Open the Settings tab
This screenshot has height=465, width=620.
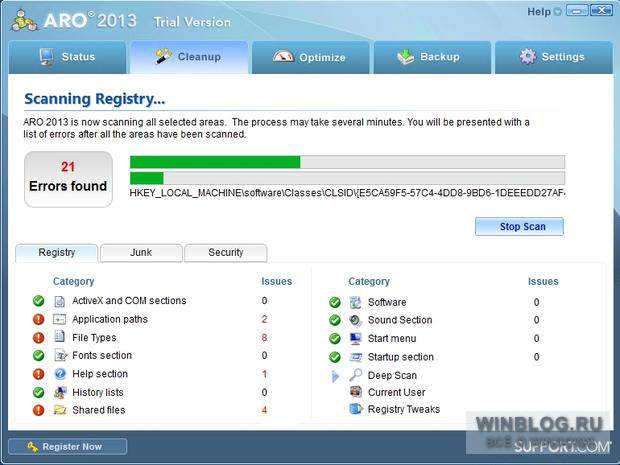point(554,57)
